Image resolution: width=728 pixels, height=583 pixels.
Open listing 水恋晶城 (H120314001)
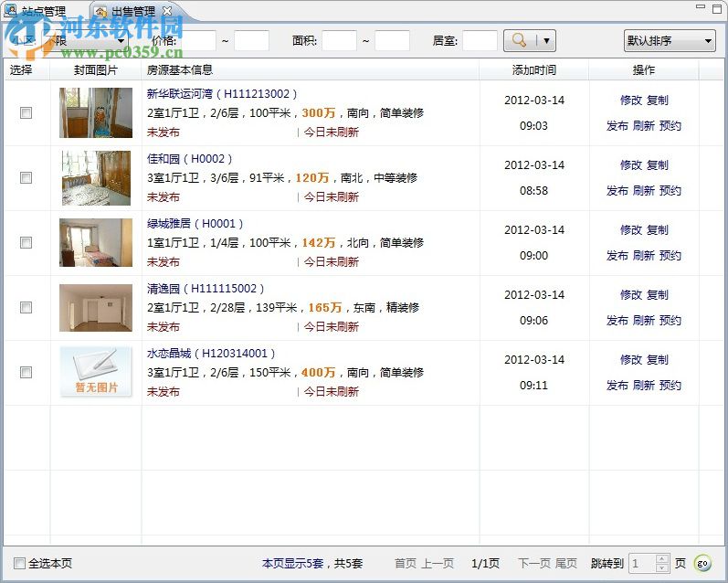211,354
